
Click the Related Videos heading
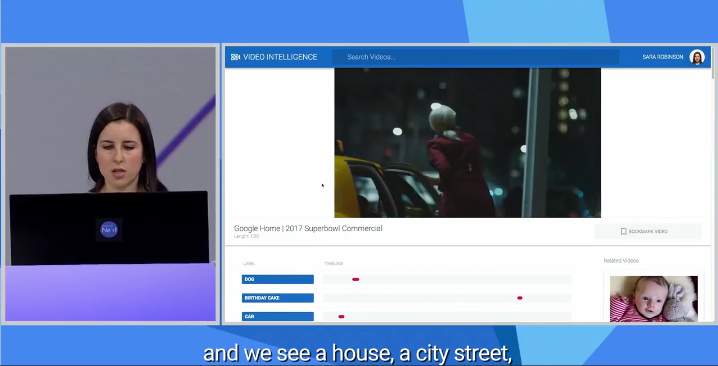tap(620, 261)
